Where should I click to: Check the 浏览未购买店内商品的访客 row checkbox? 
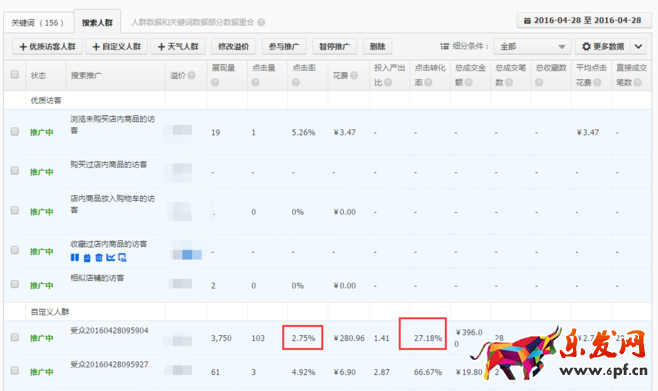(15, 131)
